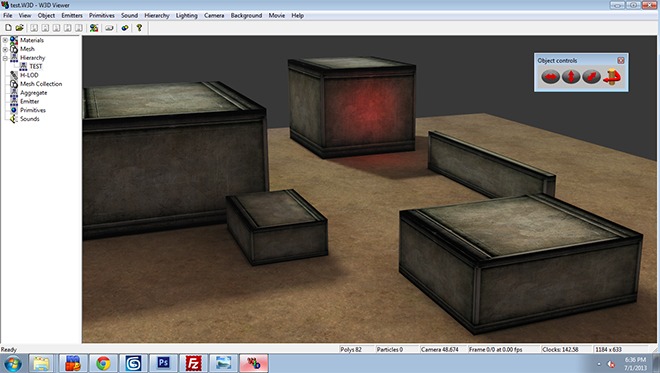660x373 pixels.
Task: Click the Clocks: 142.58 status field
Action: tap(567, 349)
